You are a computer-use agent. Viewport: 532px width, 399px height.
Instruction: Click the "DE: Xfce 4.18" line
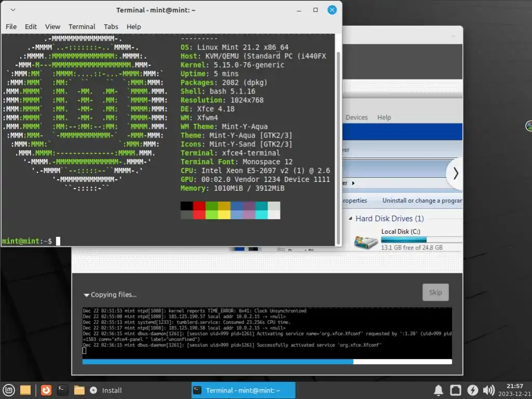(x=207, y=109)
